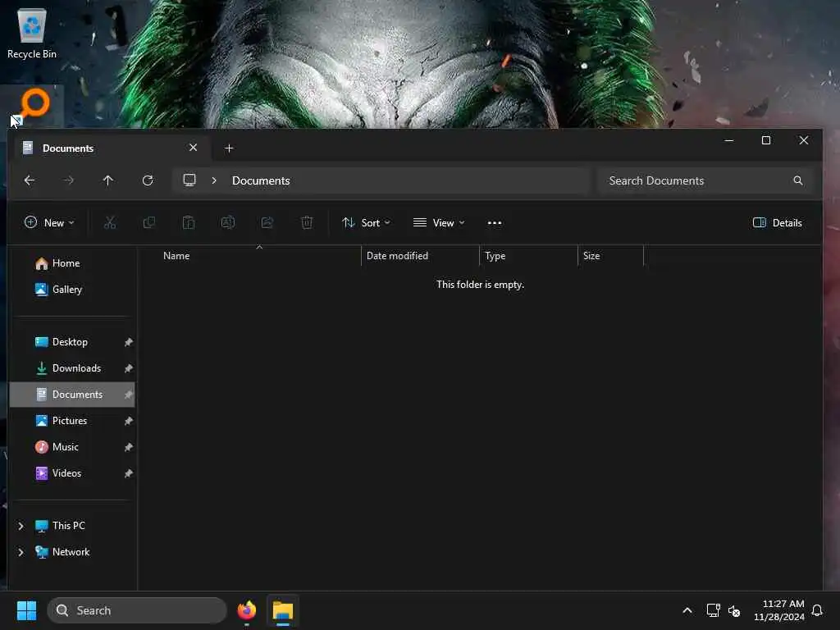Open the orange magnifier desktop shortcut
The width and height of the screenshot is (840, 630).
33,106
